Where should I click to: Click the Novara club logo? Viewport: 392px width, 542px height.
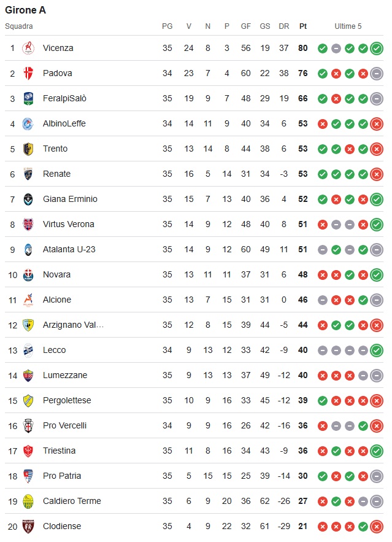[x=28, y=274]
